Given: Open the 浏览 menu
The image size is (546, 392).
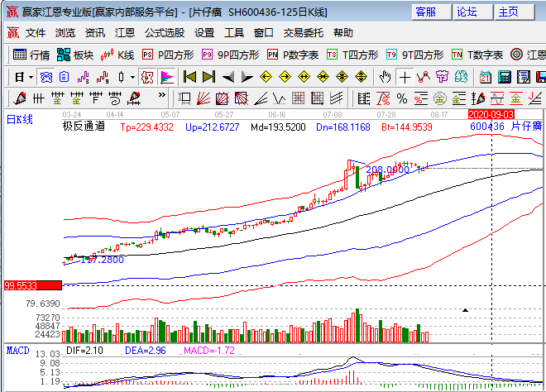Looking at the screenshot, I should pos(65,33).
